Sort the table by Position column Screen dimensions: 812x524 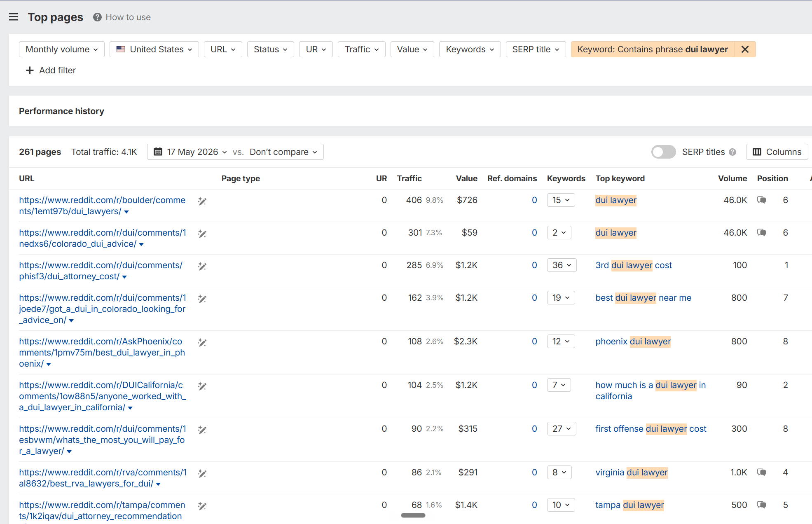(772, 178)
